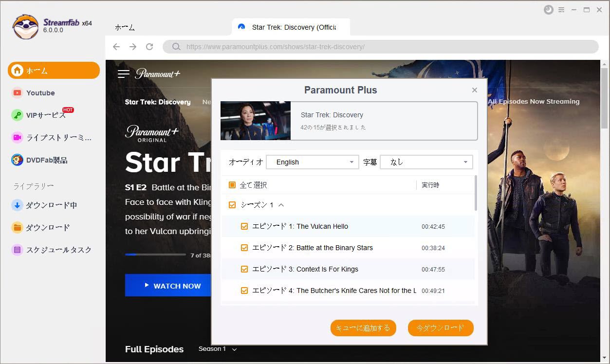Screen dimensions: 610x364
Task: Click the 00:49:21 runtime text
Action: click(x=433, y=291)
